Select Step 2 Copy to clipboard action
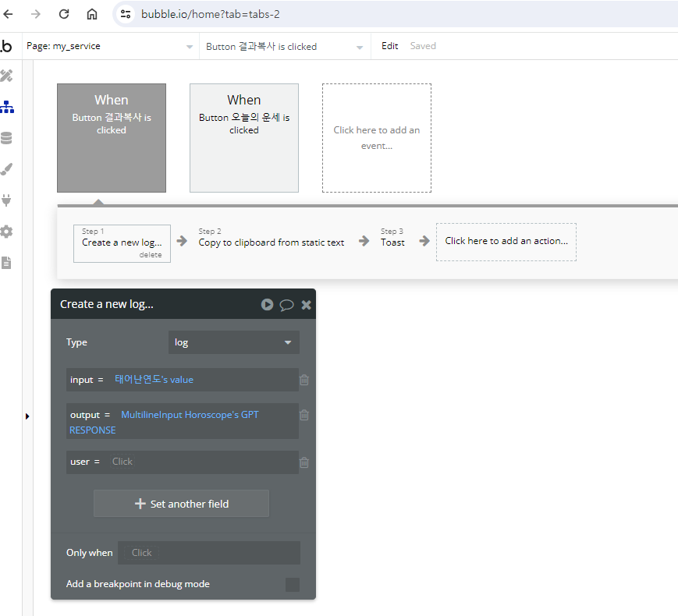The image size is (678, 616). pyautogui.click(x=271, y=238)
